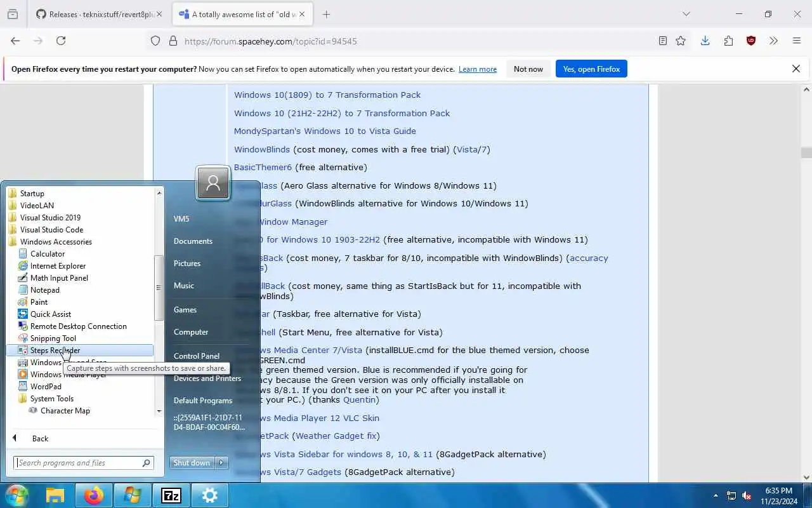Expand the Startup folder
The image size is (812, 508).
tap(27, 194)
